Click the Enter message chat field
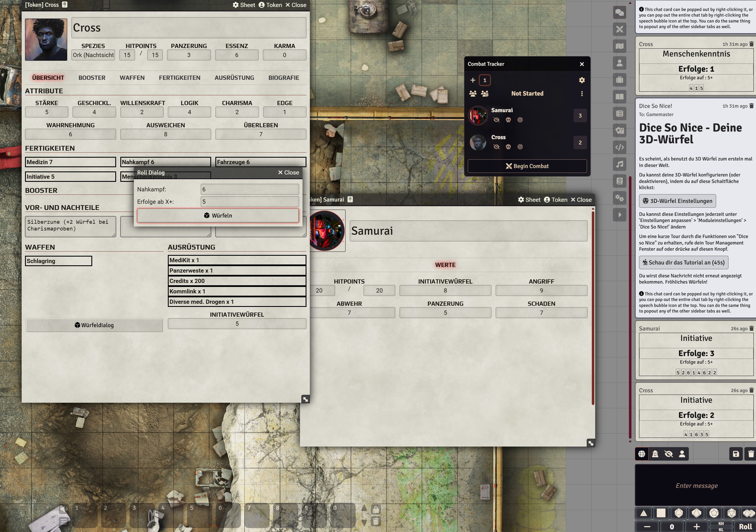The height and width of the screenshot is (532, 756). click(696, 486)
